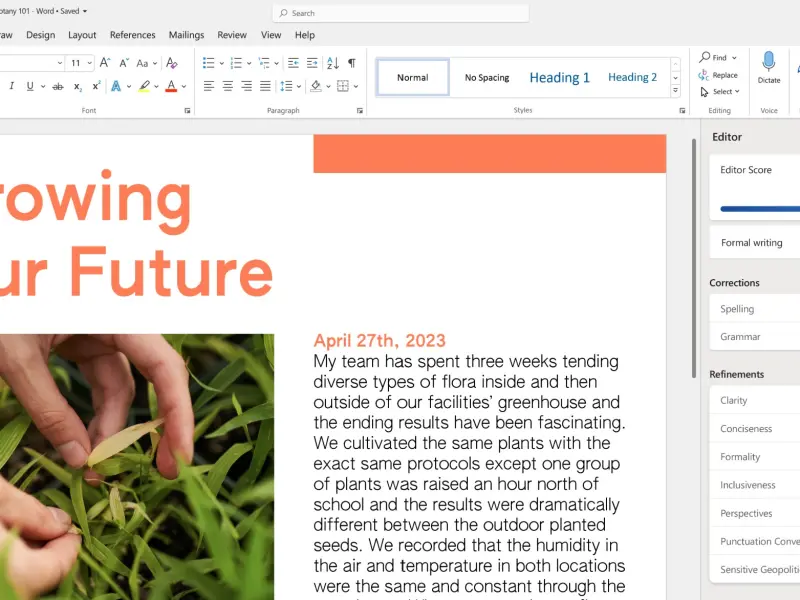Screen dimensions: 800x600
Task: Toggle Strikethrough formatting
Action: click(58, 86)
